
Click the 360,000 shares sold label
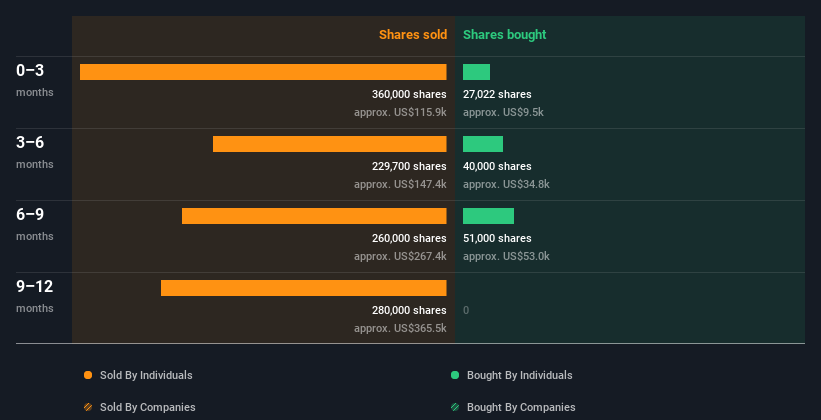[409, 95]
